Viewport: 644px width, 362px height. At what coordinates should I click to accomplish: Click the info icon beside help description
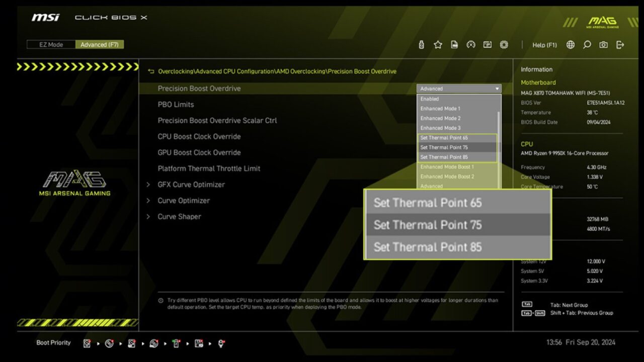point(161,301)
